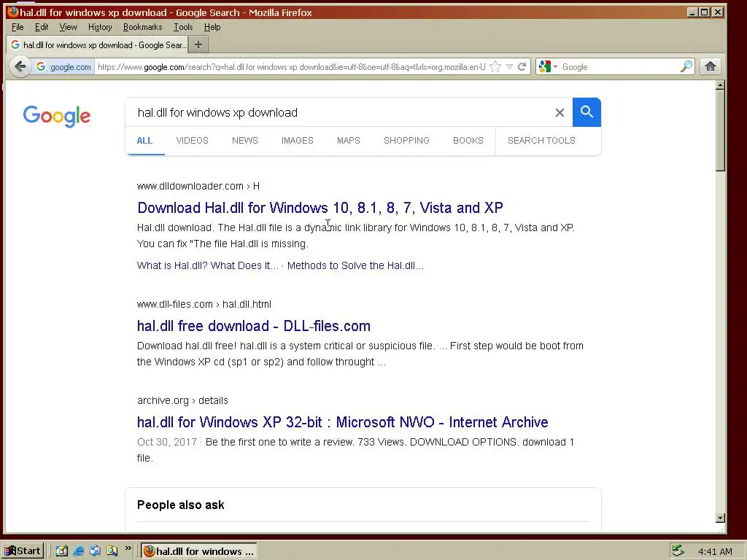Reload the page with refresh icon
The image size is (747, 560).
point(522,66)
